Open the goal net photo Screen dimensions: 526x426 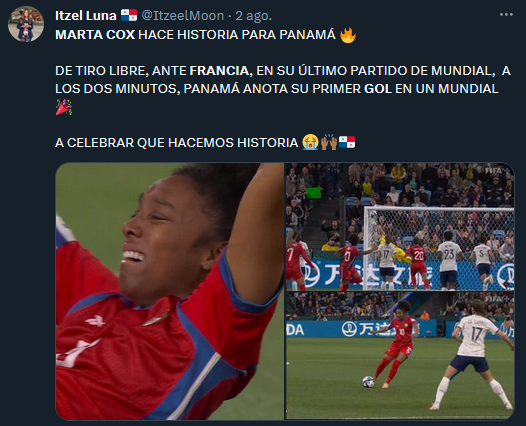400,227
